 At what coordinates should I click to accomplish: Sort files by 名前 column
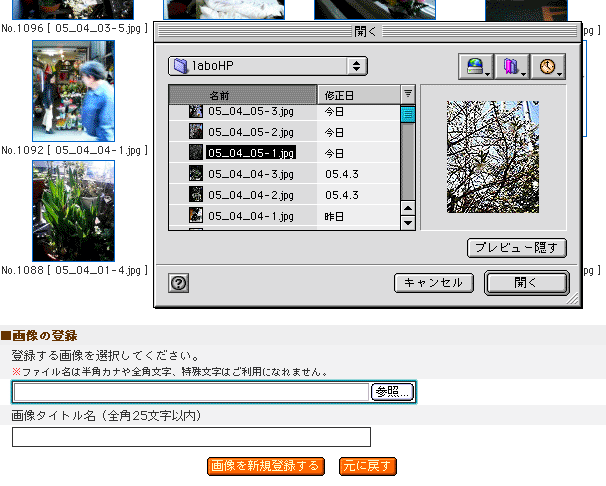tap(242, 95)
